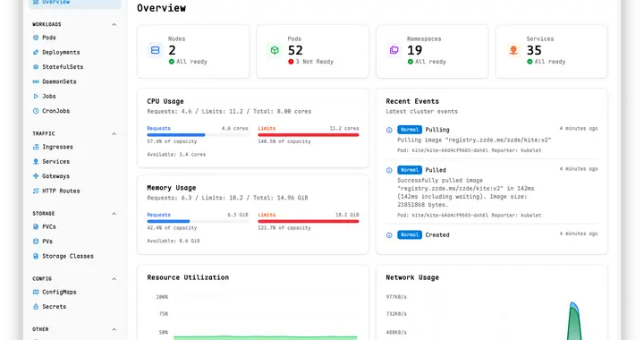Click the Namespaces card purple icon
The width and height of the screenshot is (644, 340).
(394, 50)
